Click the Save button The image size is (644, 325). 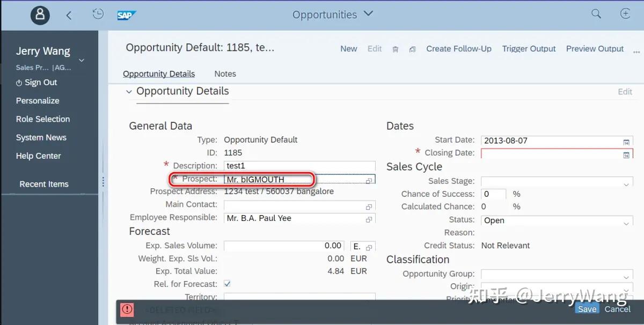click(x=587, y=308)
